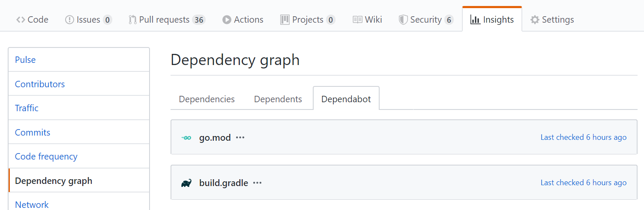Click the Issues count badge 0
This screenshot has width=644, height=210.
coord(108,20)
